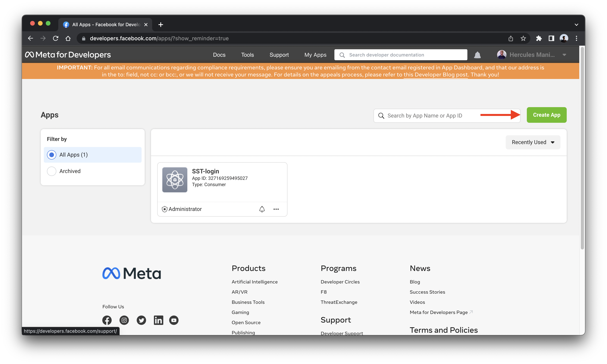Open the Support menu
The height and width of the screenshot is (364, 607).
[x=279, y=55]
